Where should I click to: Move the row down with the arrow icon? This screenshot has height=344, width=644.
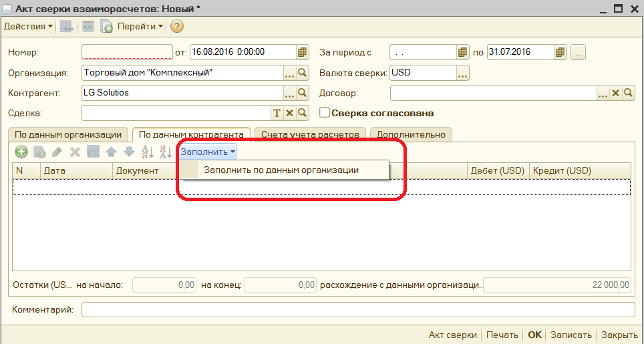130,152
